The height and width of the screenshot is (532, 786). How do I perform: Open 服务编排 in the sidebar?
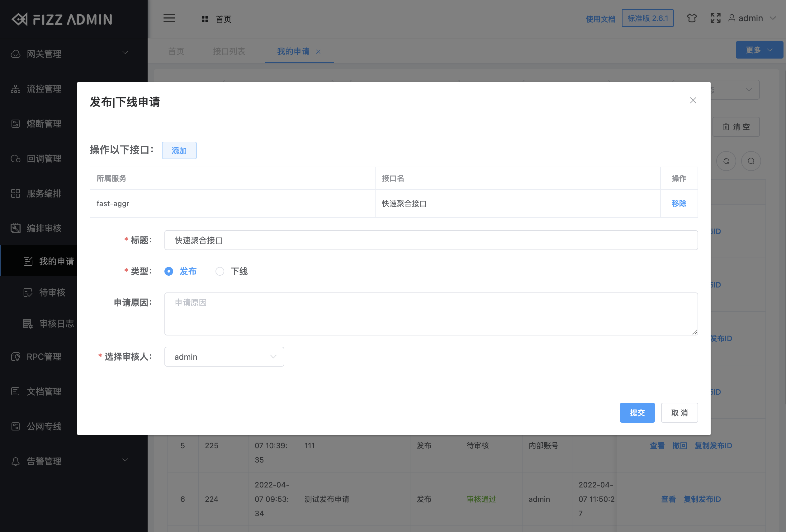44,193
